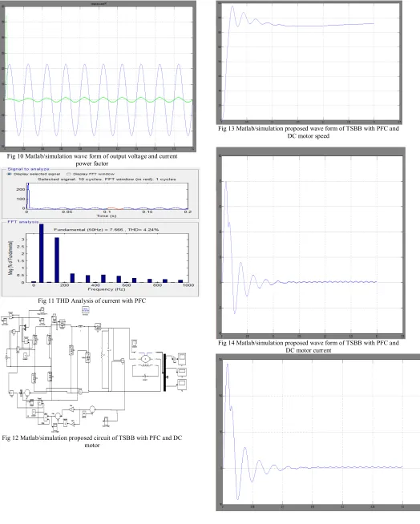420x524 pixels.
Task: Click the selected signal time plot
Action: pyautogui.click(x=107, y=196)
